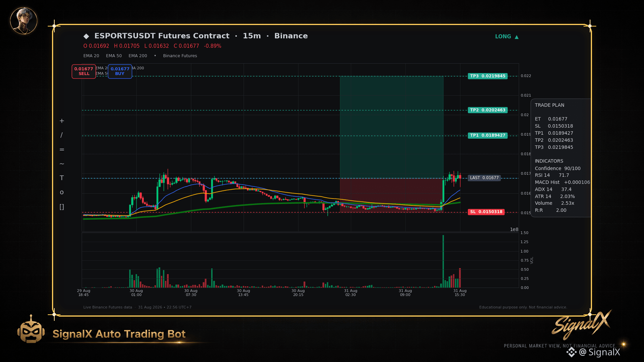Image resolution: width=644 pixels, height=362 pixels.
Task: Click the blue 0.01677 BUY button
Action: click(120, 71)
